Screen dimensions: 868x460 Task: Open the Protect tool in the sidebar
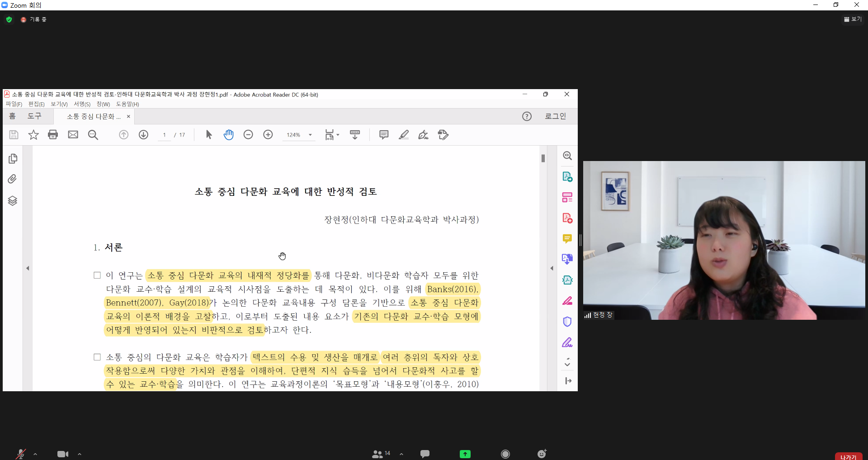tap(567, 321)
